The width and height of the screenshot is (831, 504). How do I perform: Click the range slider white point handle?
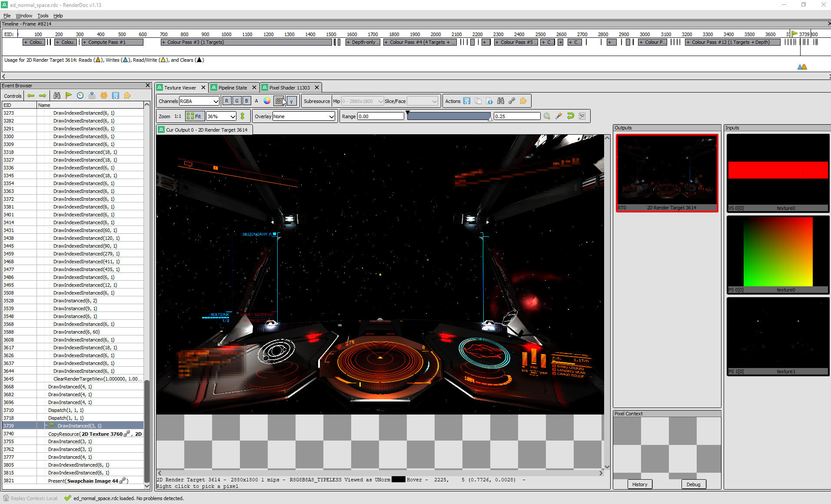point(490,118)
